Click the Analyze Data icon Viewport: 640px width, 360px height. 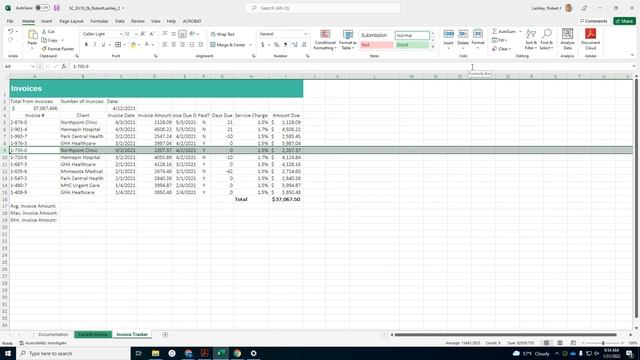(x=567, y=34)
